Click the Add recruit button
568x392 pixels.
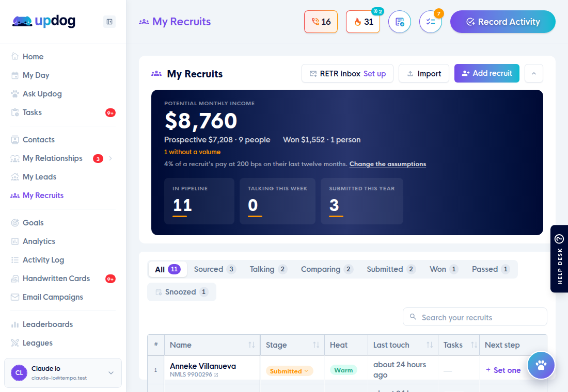pos(486,73)
